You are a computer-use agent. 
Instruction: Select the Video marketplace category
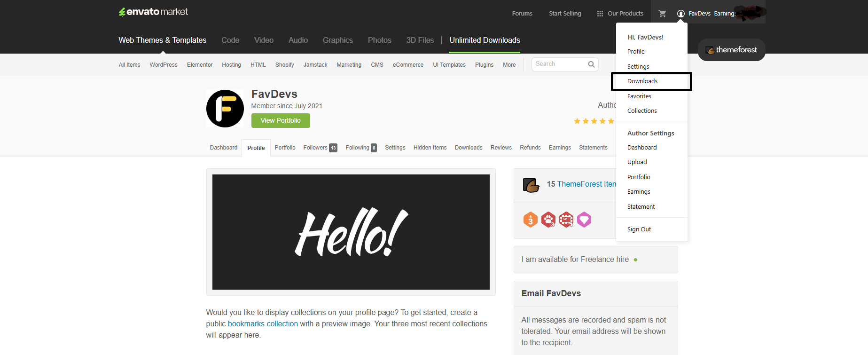264,40
